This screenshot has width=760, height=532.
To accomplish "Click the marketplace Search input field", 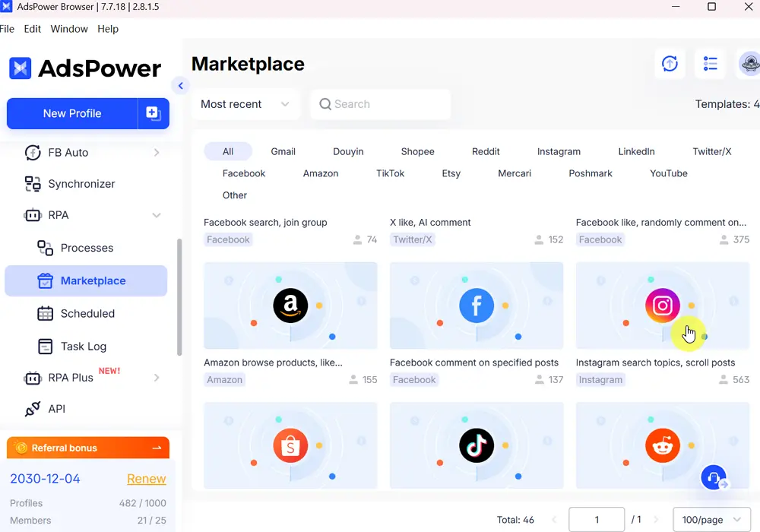I will (380, 104).
